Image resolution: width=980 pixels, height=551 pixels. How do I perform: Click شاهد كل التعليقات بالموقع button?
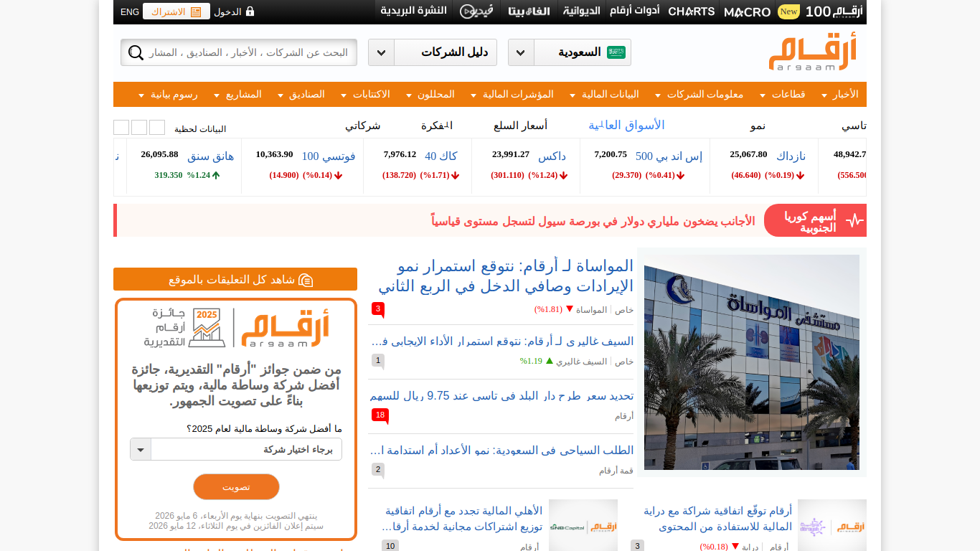(x=235, y=279)
